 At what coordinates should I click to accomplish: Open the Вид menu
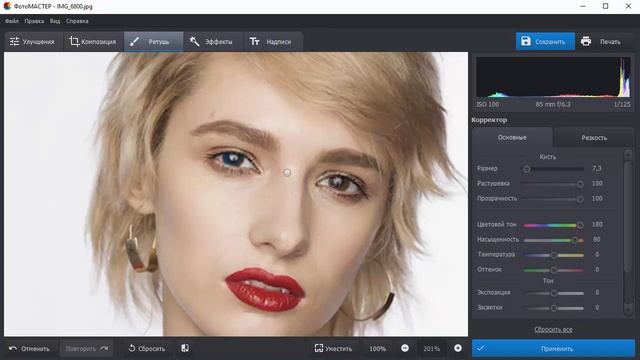55,21
